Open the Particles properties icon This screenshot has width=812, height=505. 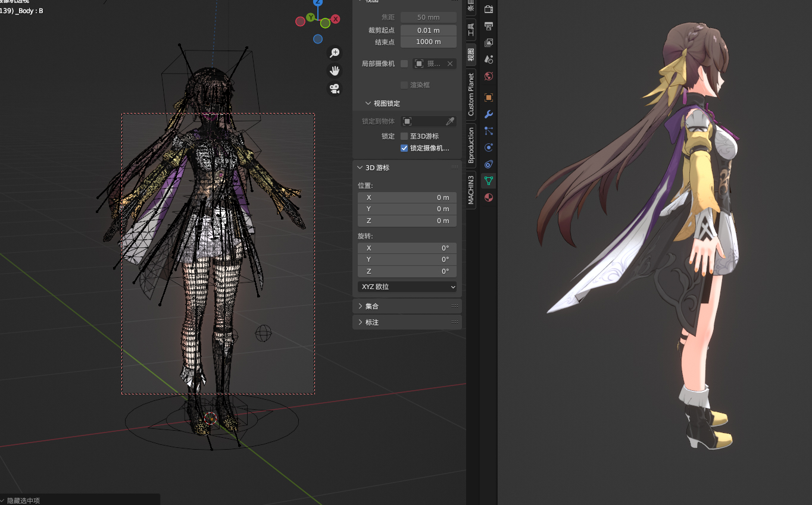(489, 131)
